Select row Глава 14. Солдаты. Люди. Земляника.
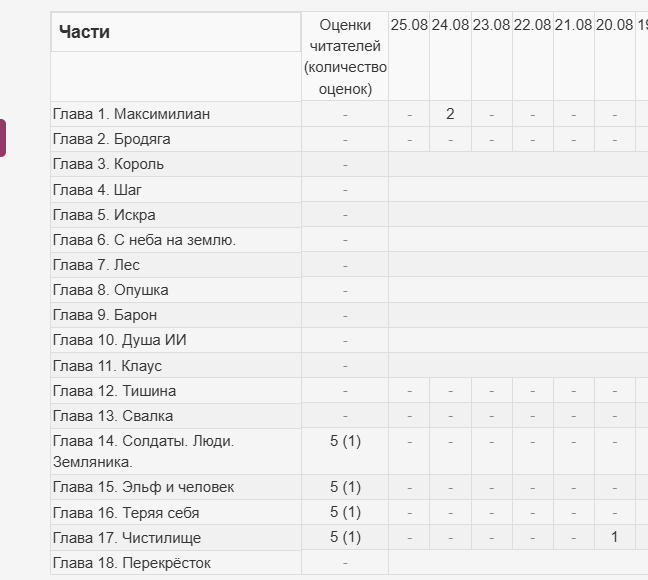This screenshot has width=648, height=580. [349, 451]
